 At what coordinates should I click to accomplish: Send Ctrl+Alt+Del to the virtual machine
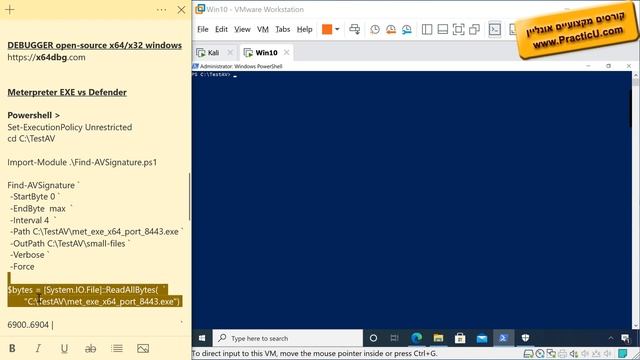point(355,29)
